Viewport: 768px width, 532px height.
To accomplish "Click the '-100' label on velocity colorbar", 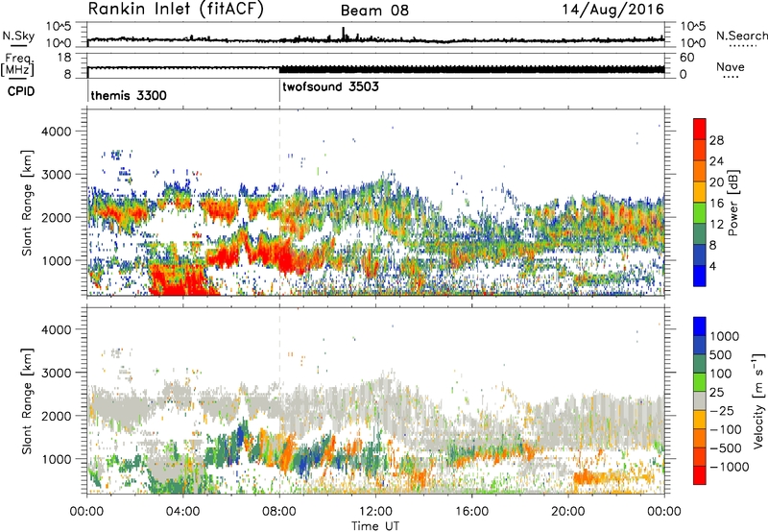I will coord(726,429).
